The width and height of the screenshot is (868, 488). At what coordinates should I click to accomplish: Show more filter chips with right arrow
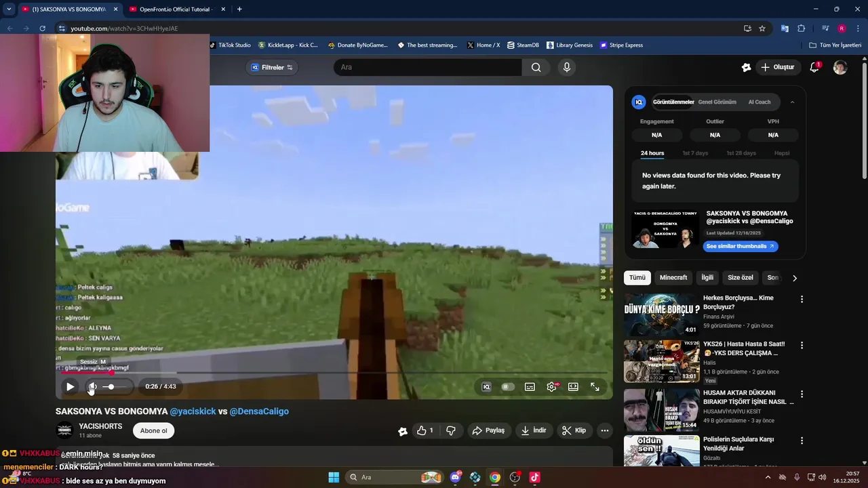(x=795, y=278)
